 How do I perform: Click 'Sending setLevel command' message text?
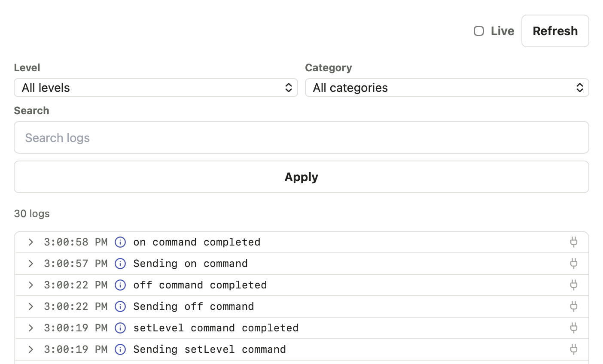click(210, 349)
